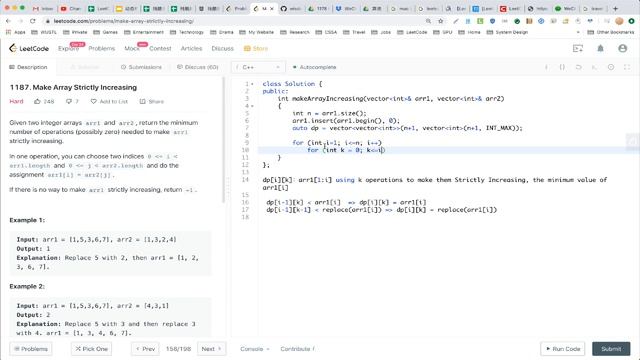
Task: Open the Submissions tab
Action: pos(141,67)
